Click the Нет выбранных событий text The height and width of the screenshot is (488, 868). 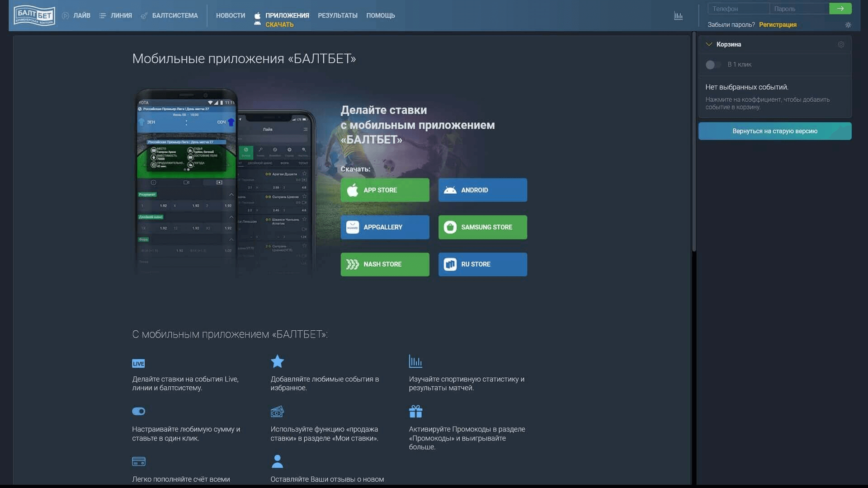pos(747,87)
